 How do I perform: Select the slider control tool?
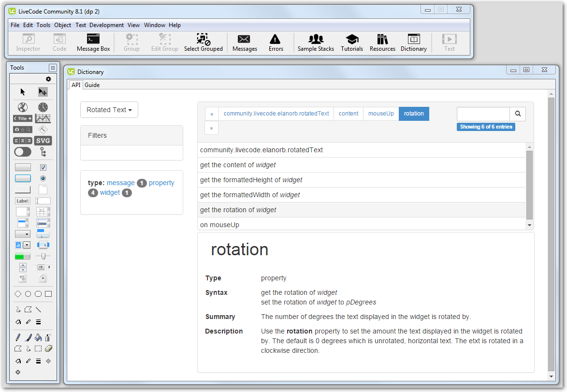[x=43, y=256]
